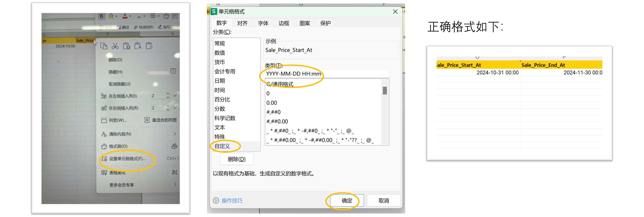Viewport: 644px width, 217px height.
Task: Click the Bold button in mini toolbar
Action: click(101, 16)
